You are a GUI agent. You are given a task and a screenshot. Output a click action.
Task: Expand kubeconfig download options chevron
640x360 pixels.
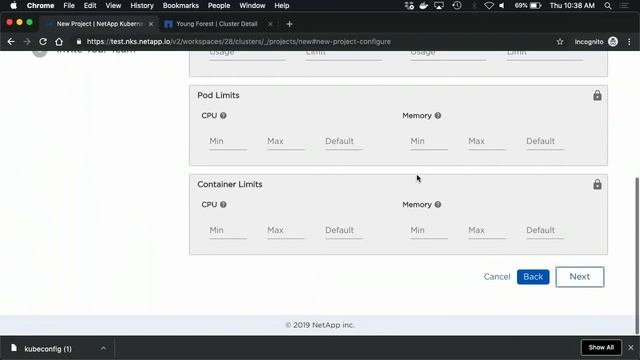(x=103, y=349)
